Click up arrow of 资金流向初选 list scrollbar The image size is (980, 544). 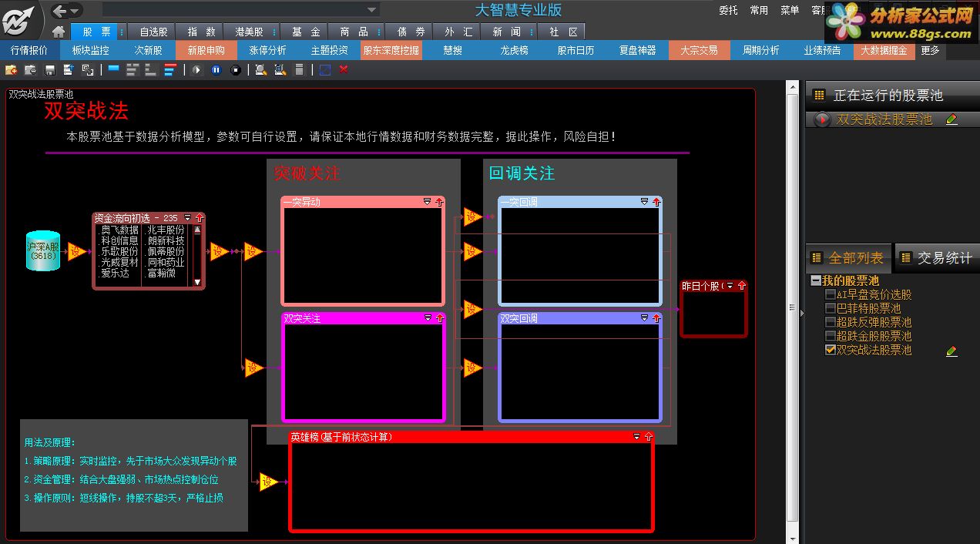[197, 230]
